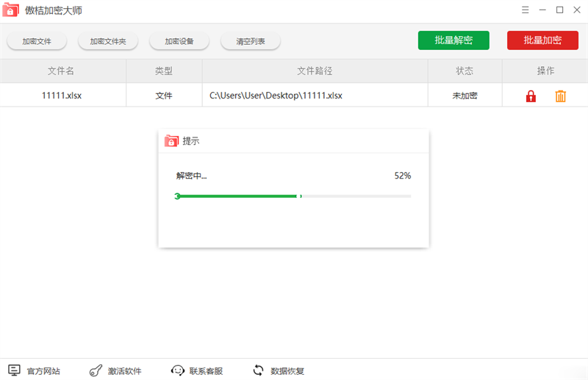The width and height of the screenshot is (588, 380).
Task: Delete 11111.xlsx using the orange trash icon
Action: pos(560,96)
